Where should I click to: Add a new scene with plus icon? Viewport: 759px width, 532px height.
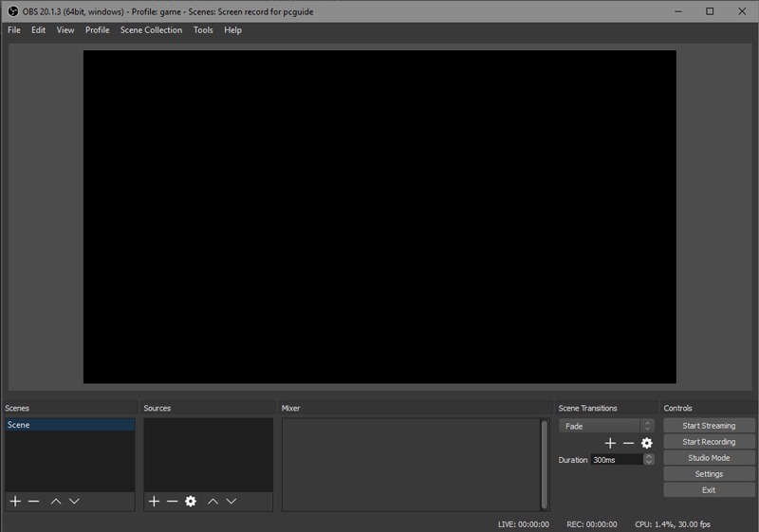[x=15, y=501]
